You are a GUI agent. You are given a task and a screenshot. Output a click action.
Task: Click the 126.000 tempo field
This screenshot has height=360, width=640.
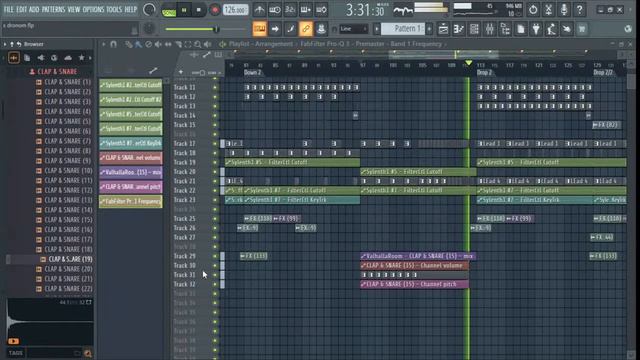(236, 10)
